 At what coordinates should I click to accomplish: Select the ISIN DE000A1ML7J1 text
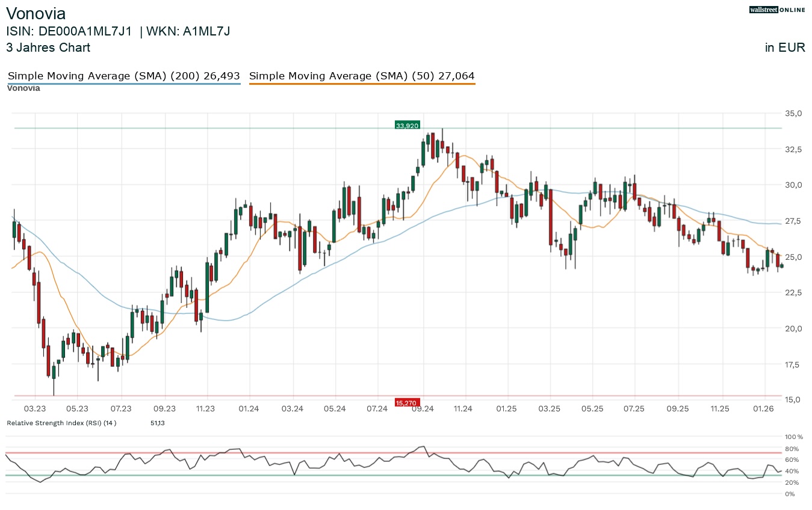click(69, 31)
